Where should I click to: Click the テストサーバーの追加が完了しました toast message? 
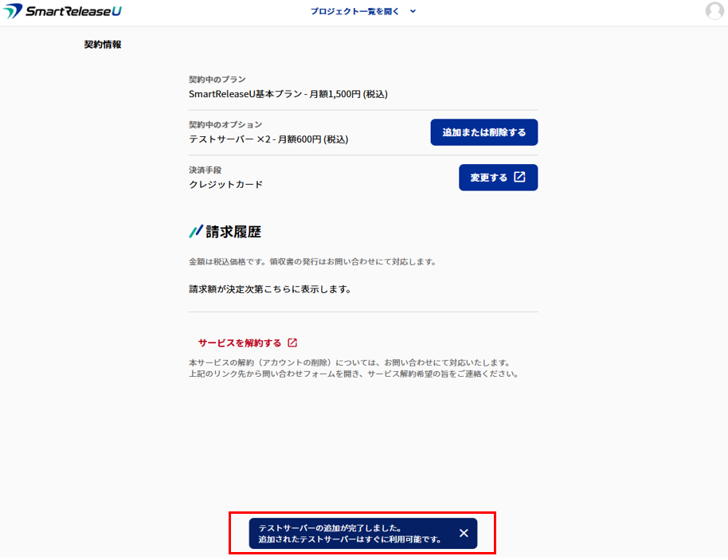[x=350, y=534]
